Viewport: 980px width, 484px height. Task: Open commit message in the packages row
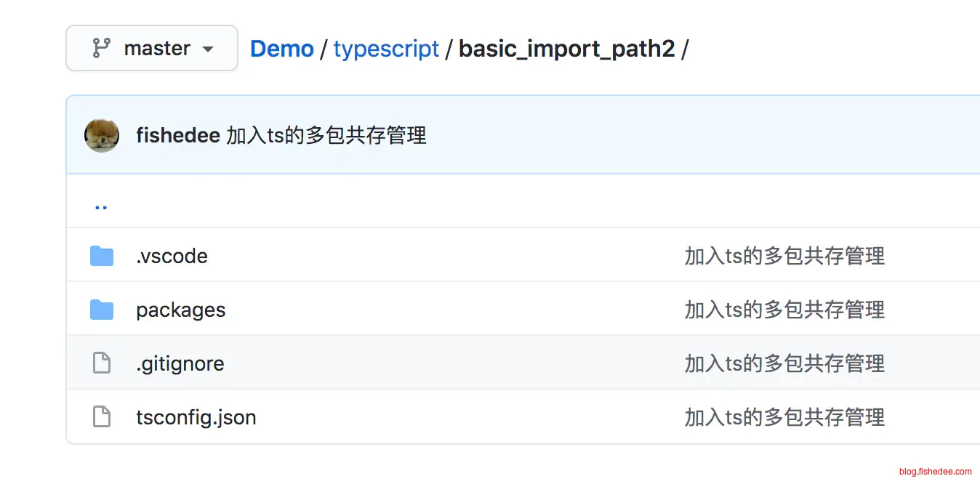(784, 310)
